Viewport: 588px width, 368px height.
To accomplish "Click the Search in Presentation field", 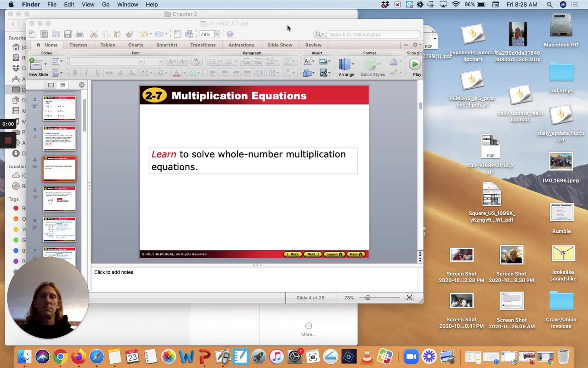I will click(x=367, y=34).
